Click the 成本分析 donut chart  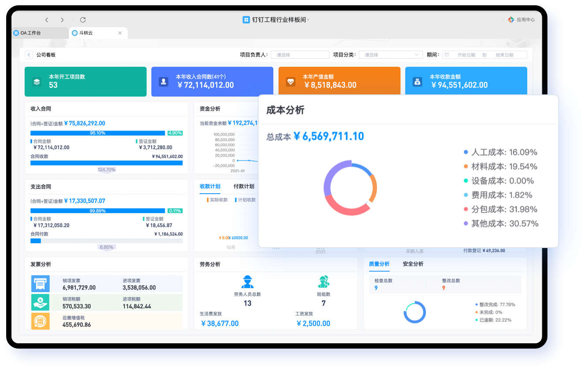[350, 188]
